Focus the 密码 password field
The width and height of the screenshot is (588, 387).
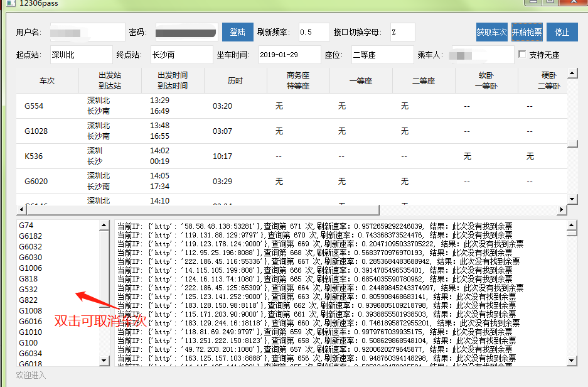pos(186,32)
